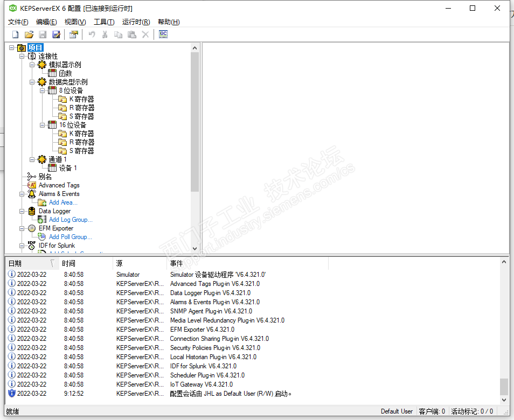Select the Scheduler Plug-in event row

(252, 375)
